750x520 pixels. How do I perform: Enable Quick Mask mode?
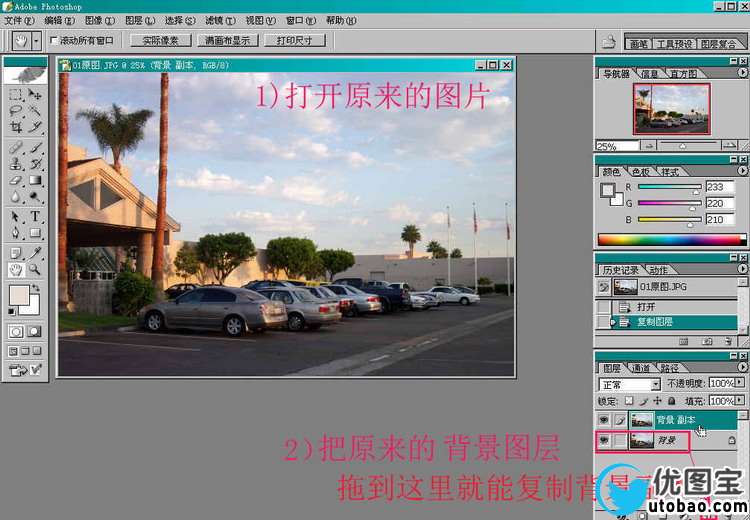(34, 332)
